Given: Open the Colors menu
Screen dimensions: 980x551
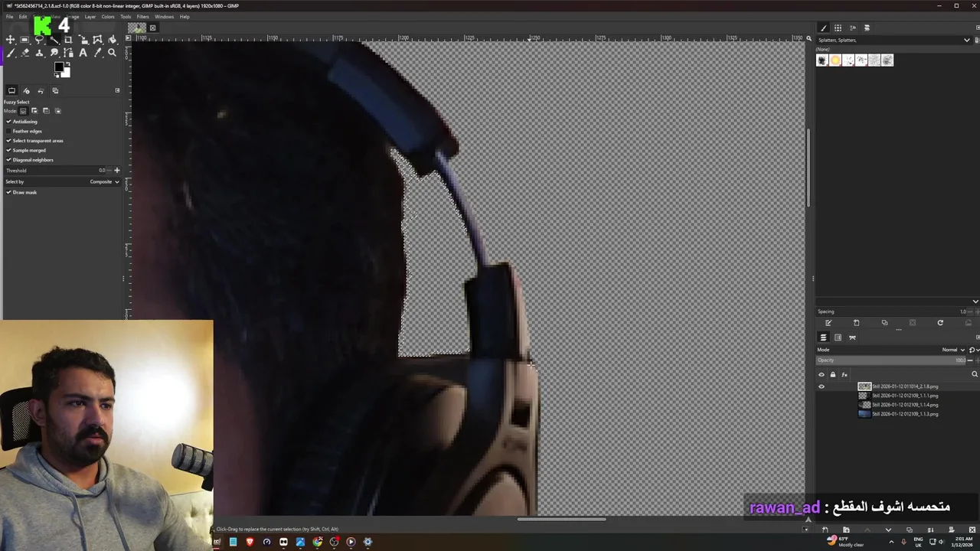Looking at the screenshot, I should (x=108, y=17).
